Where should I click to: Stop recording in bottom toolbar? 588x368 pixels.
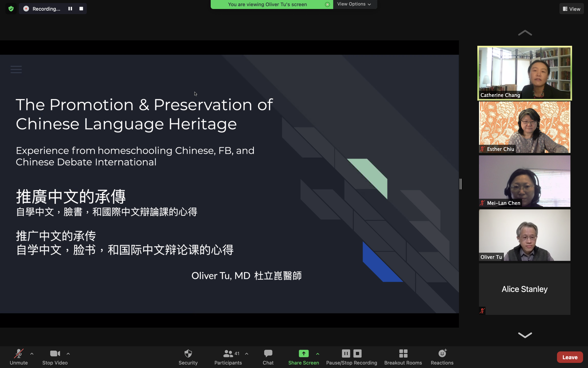click(357, 353)
